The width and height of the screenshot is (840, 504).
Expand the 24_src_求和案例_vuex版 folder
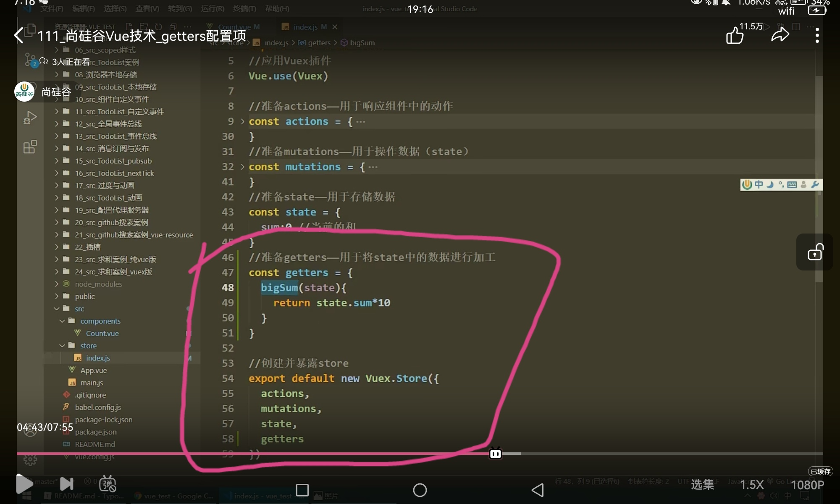113,272
